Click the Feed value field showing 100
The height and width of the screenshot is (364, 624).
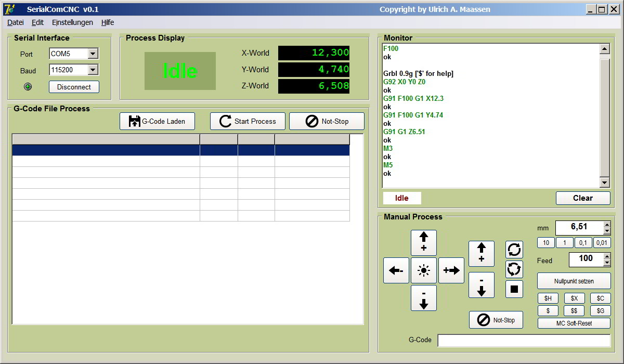pos(586,259)
